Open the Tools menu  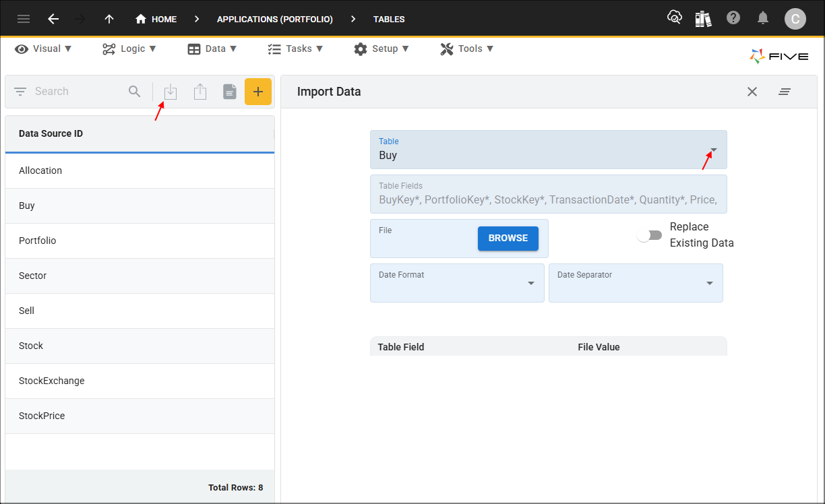pos(467,49)
